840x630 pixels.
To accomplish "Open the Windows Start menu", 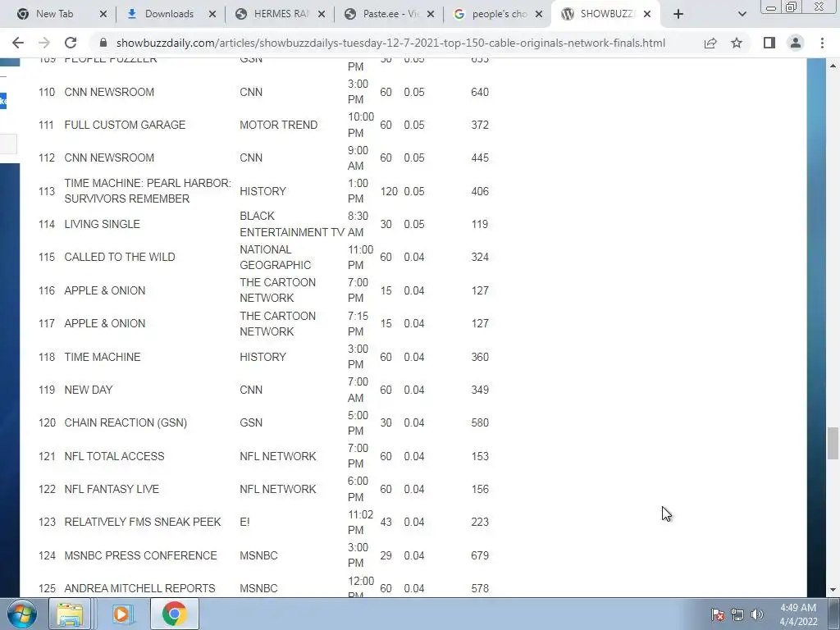I will coord(22,614).
